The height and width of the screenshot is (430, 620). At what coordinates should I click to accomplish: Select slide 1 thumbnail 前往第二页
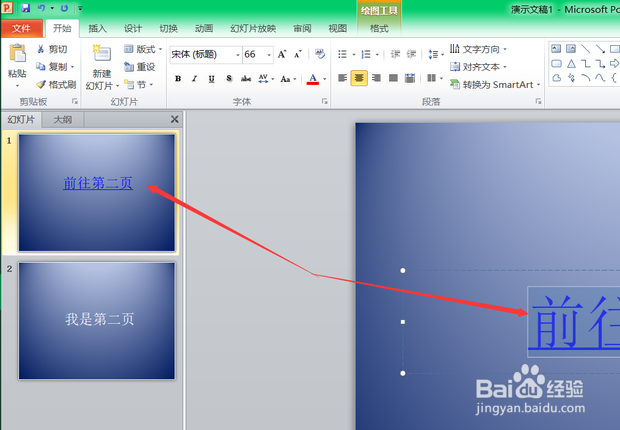[96, 193]
